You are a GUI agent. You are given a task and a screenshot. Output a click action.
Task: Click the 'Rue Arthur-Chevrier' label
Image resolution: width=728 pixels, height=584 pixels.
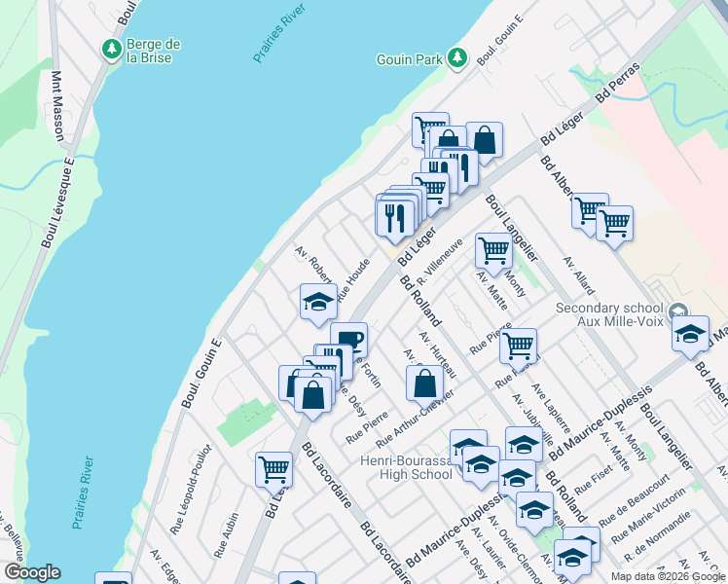click(415, 419)
